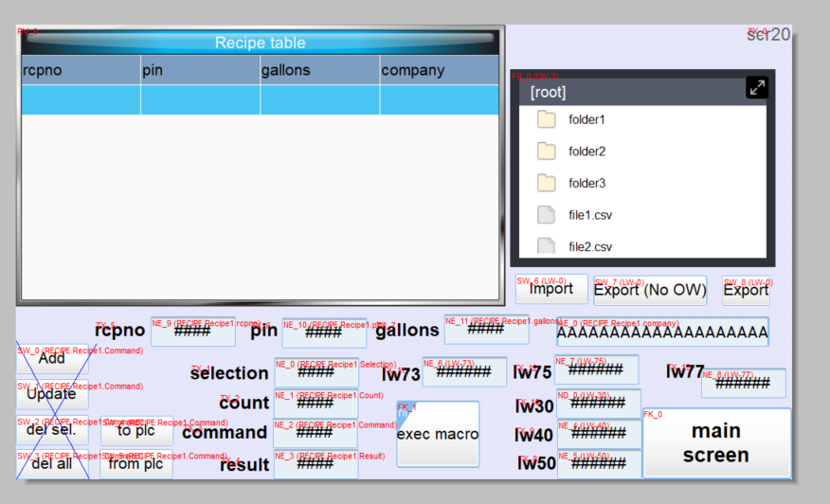Viewport: 830px width, 504px height.
Task: Select the gallons column header in Recipe table
Action: coord(319,70)
